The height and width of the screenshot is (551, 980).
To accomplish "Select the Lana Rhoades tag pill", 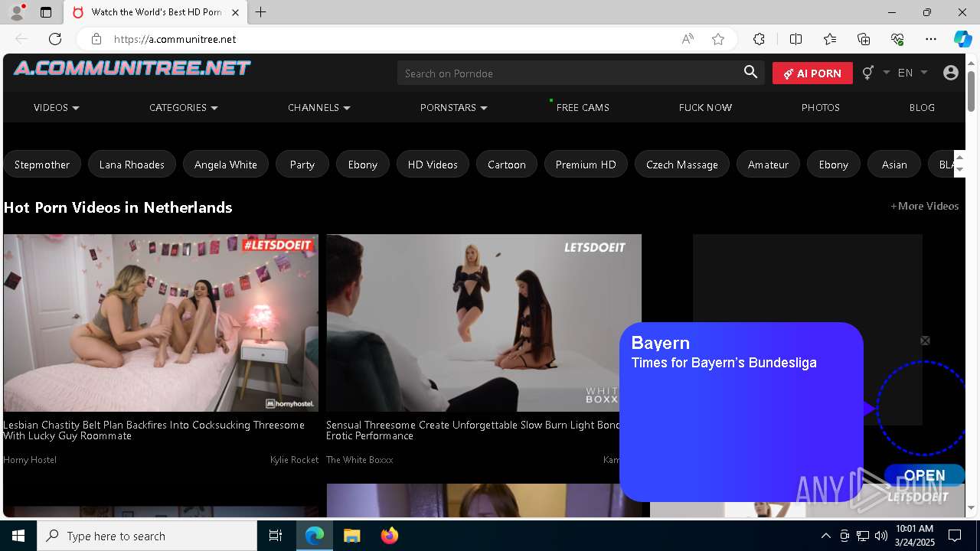I will [132, 165].
